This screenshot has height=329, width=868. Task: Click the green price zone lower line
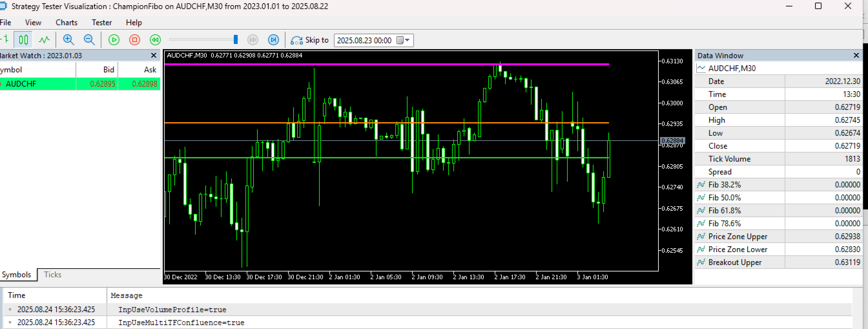(x=386, y=157)
